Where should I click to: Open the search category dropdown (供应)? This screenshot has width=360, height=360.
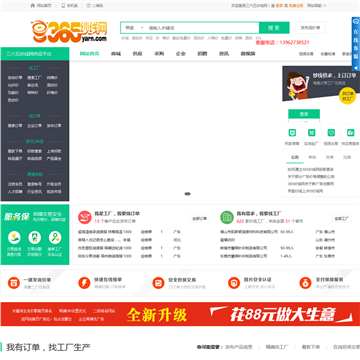pyautogui.click(x=134, y=28)
